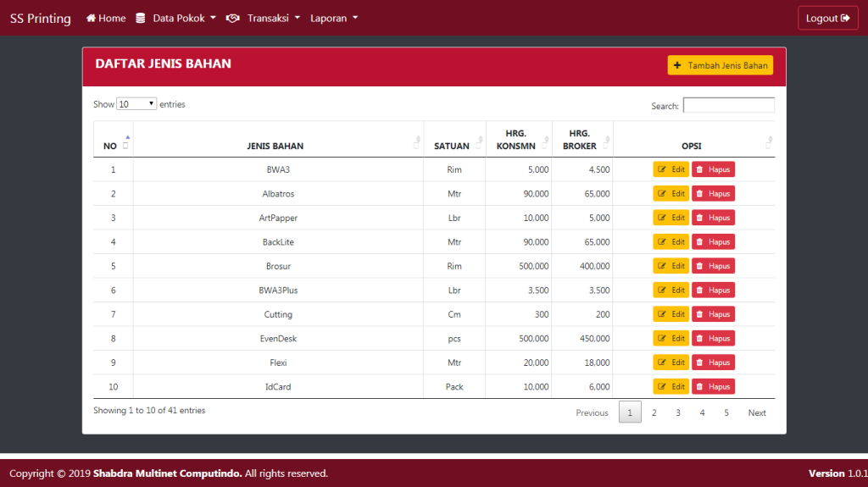Screen dimensions: 868x487
Task: Click into the Search input field
Action: pos(728,105)
